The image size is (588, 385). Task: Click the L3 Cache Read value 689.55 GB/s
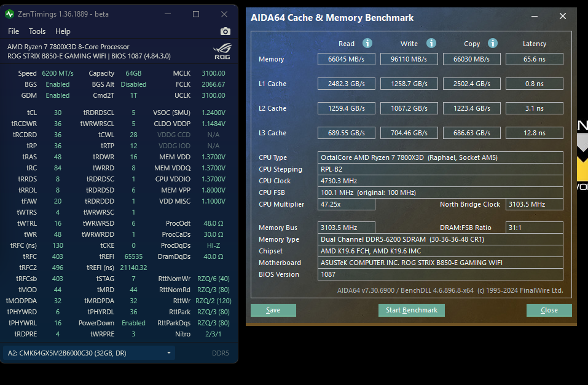click(x=346, y=133)
